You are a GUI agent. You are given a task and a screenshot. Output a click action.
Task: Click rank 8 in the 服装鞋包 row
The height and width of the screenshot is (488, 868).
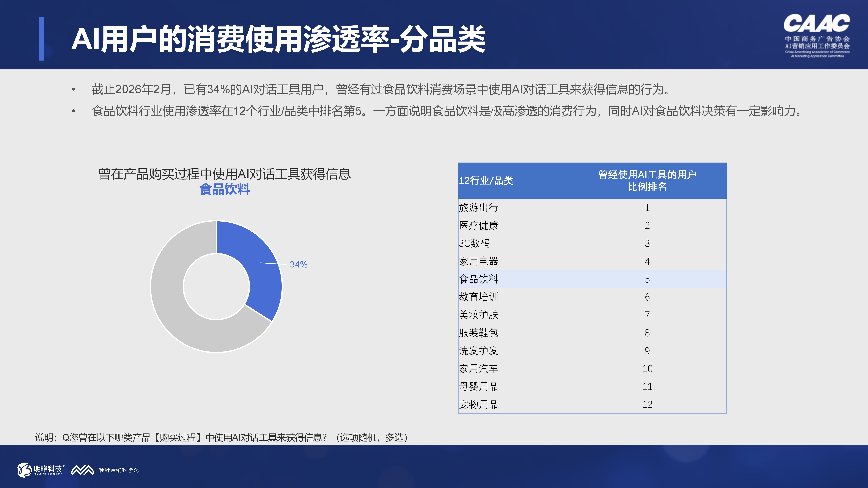(647, 333)
